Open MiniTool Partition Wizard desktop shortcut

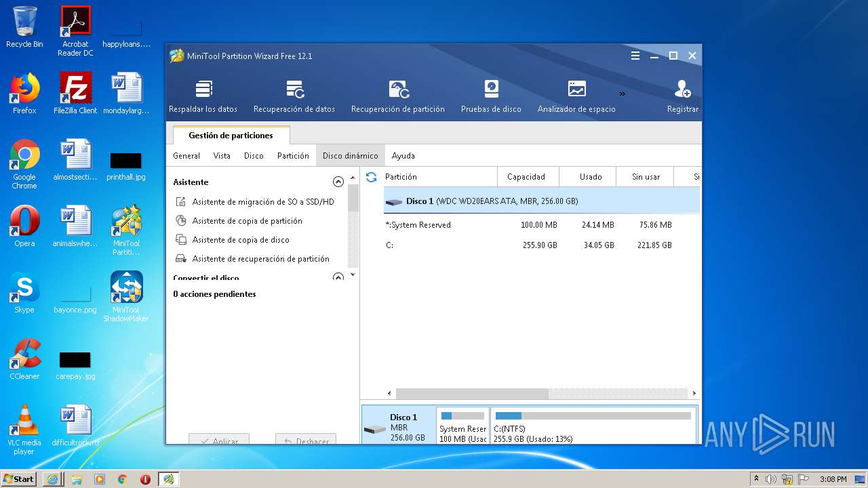click(x=126, y=230)
